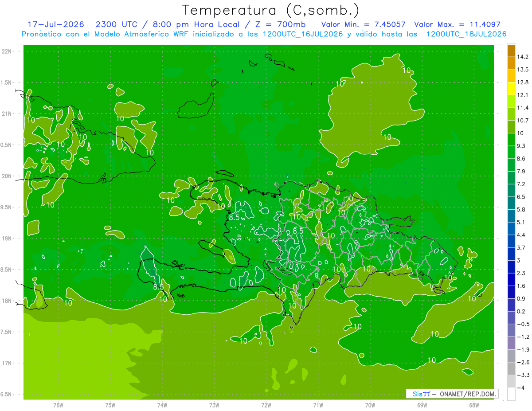Click the 9.3 colorbar scale label

click(521, 146)
